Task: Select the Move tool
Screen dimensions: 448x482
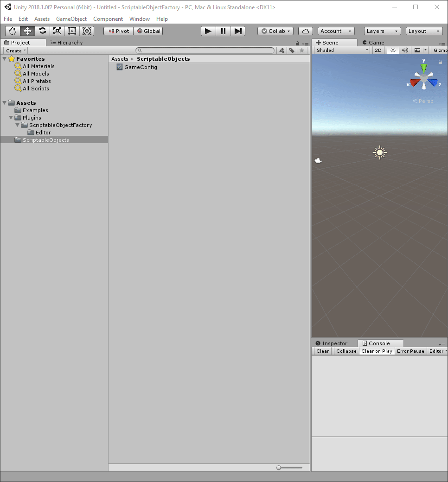Action: click(x=27, y=31)
